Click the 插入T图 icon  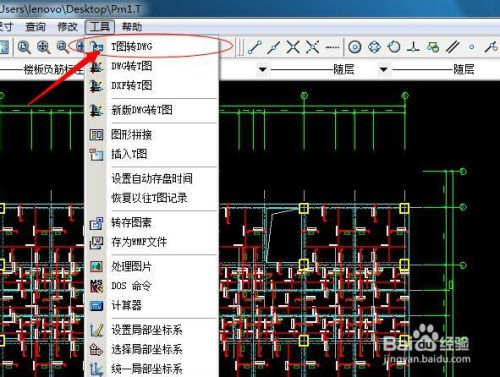97,155
